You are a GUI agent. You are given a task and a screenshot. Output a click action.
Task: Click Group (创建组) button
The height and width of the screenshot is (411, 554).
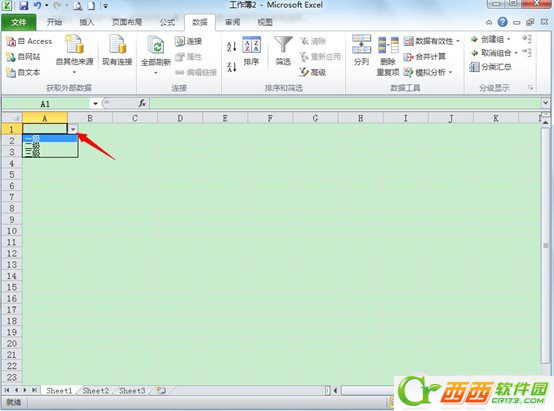(488, 39)
